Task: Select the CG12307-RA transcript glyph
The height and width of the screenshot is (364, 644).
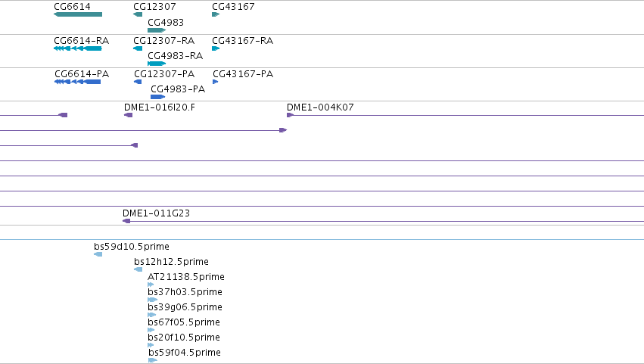Action: pyautogui.click(x=138, y=48)
